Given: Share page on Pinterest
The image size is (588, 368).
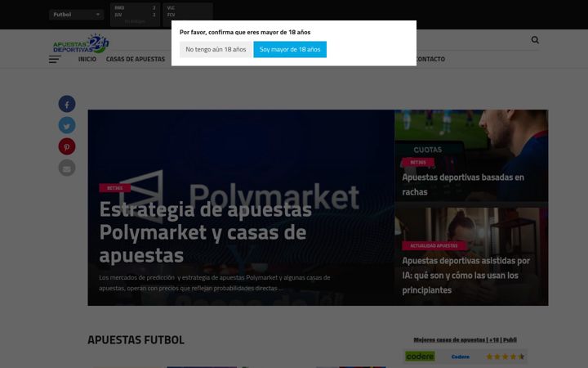Looking at the screenshot, I should coord(67,146).
